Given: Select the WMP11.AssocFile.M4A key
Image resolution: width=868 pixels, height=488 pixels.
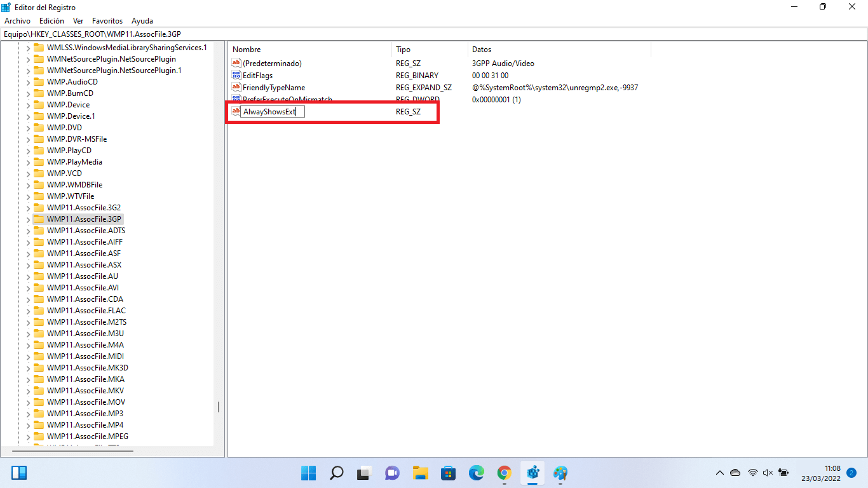Looking at the screenshot, I should pos(85,345).
